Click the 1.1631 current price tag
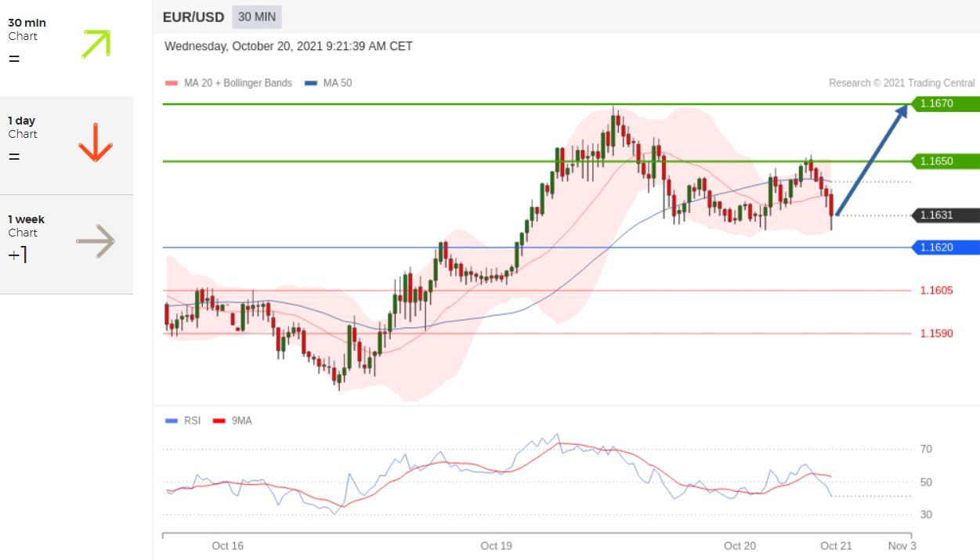 coord(946,215)
